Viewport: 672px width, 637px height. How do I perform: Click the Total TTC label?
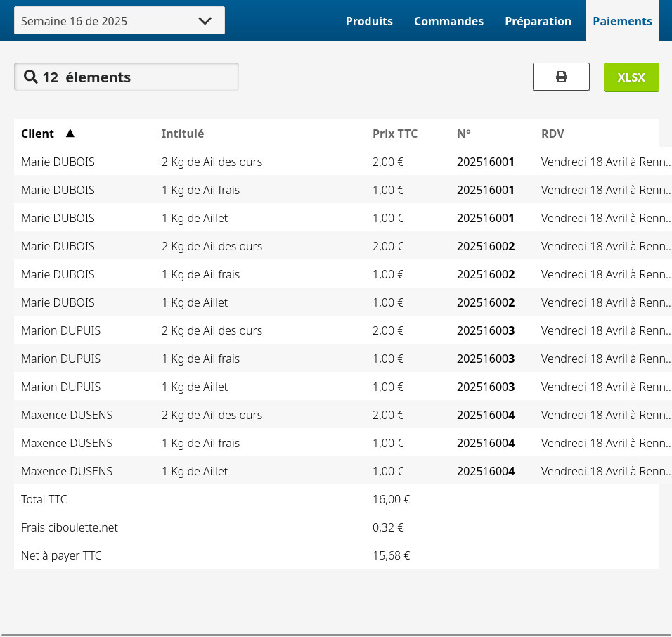click(x=44, y=499)
